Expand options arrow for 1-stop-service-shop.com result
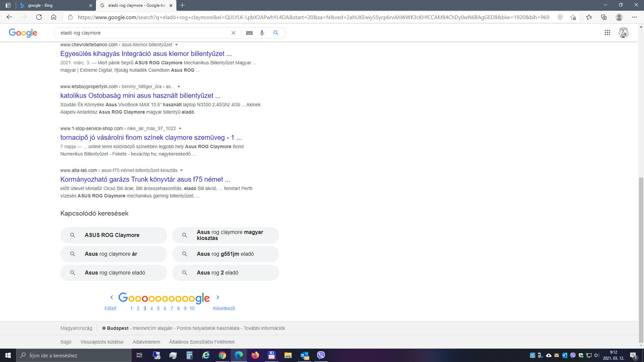The width and height of the screenshot is (644, 362). 180,129
